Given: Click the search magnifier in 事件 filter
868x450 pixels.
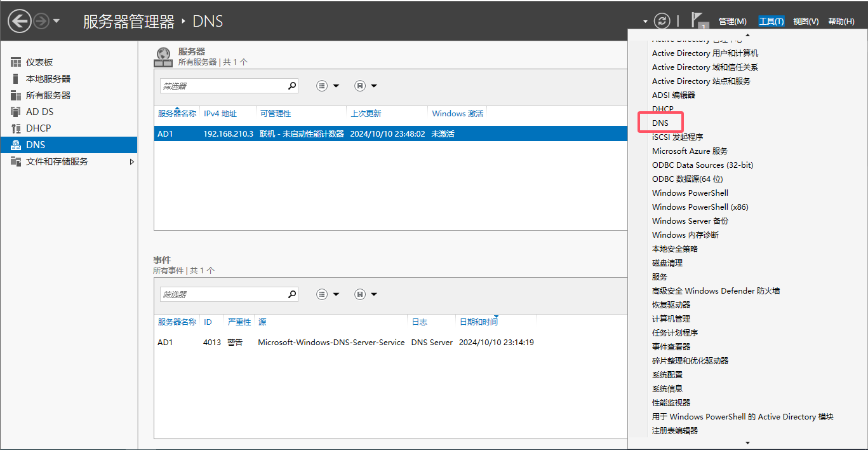Looking at the screenshot, I should (x=292, y=294).
